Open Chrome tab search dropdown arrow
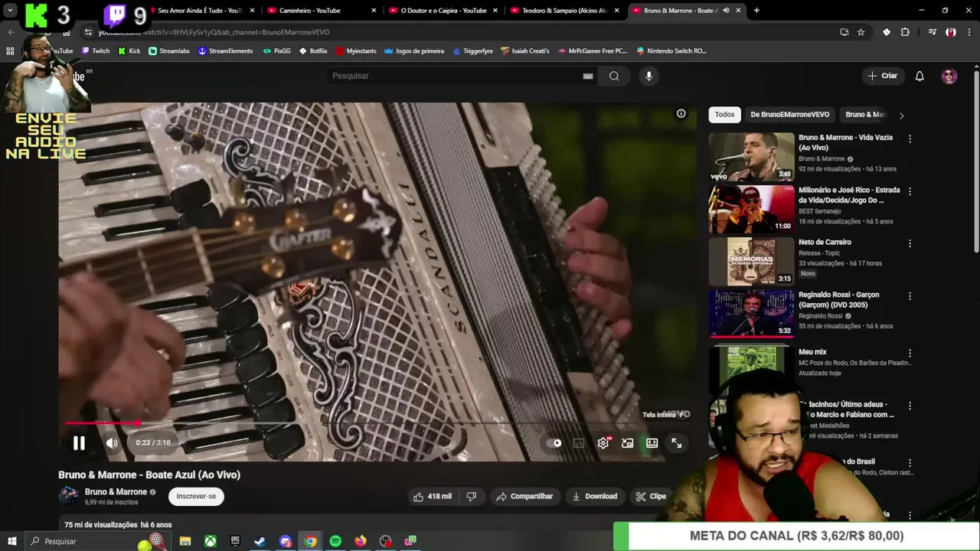Screen dimensions: 980x551 tap(10, 11)
